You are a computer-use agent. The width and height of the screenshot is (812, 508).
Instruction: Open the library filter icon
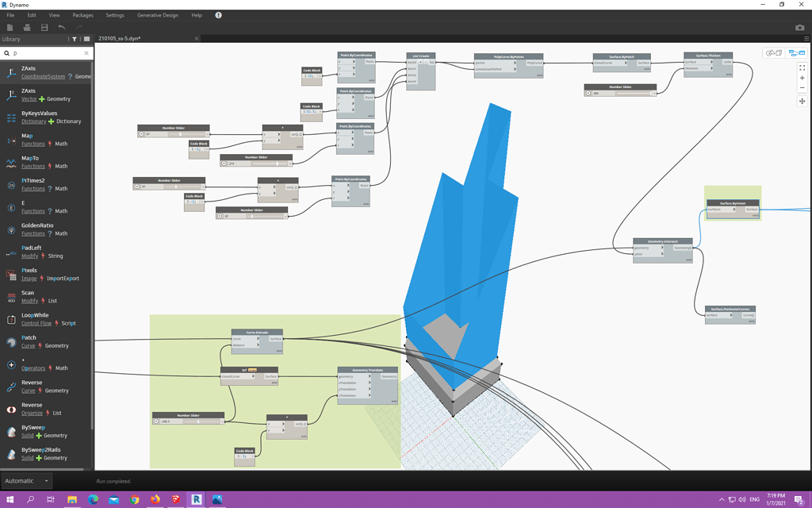click(75, 39)
